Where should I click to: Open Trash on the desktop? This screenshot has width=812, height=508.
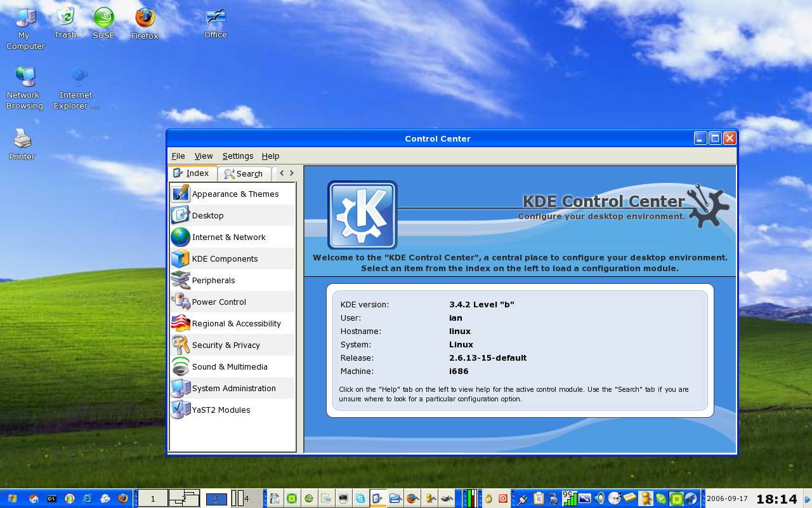(x=65, y=23)
